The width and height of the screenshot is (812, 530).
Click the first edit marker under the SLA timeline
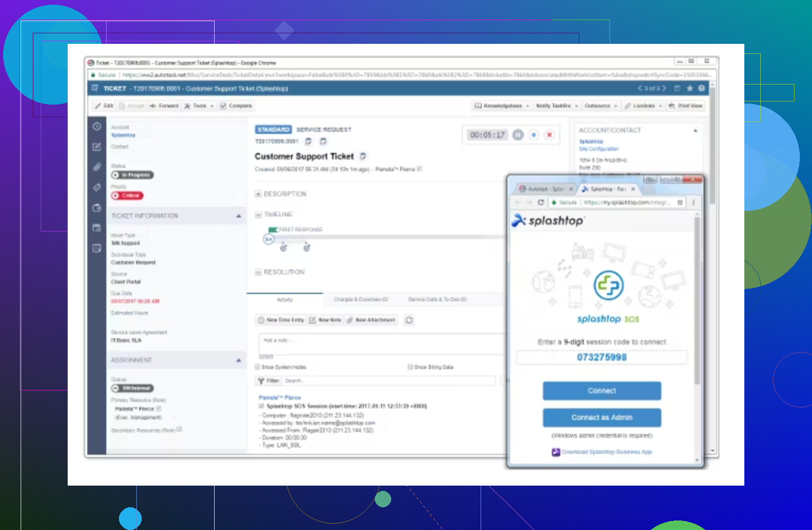coord(283,248)
